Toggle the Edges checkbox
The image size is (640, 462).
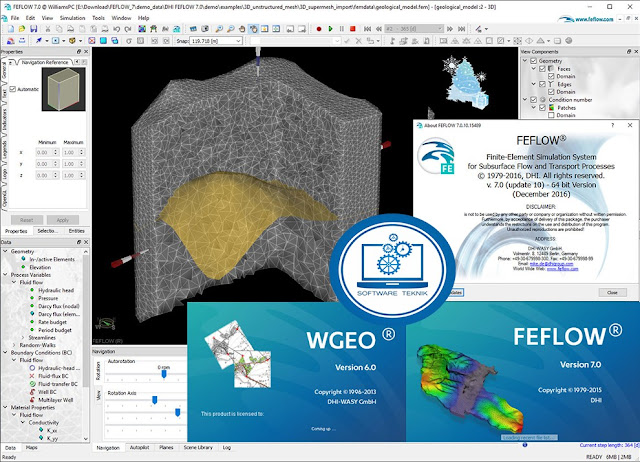coord(542,84)
